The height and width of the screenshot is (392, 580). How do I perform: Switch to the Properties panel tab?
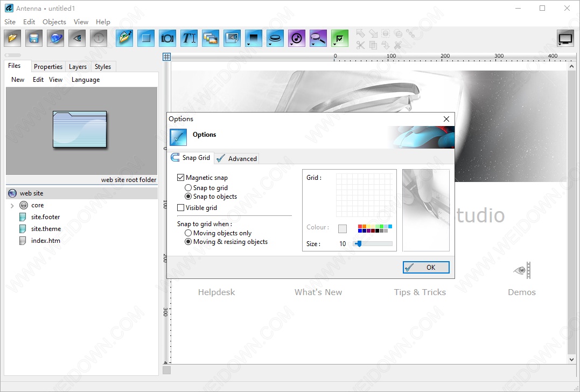(x=48, y=67)
